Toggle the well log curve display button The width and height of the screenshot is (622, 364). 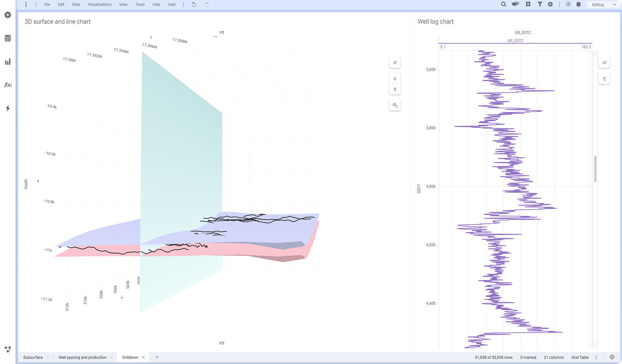coord(605,79)
